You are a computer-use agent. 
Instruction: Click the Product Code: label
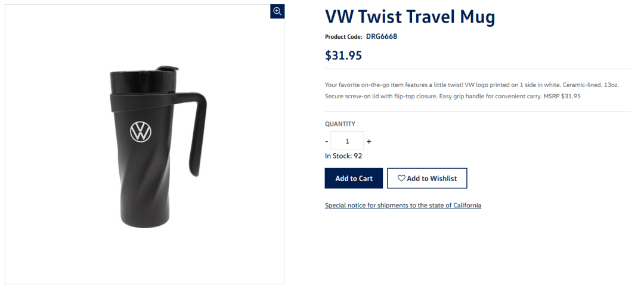(343, 37)
